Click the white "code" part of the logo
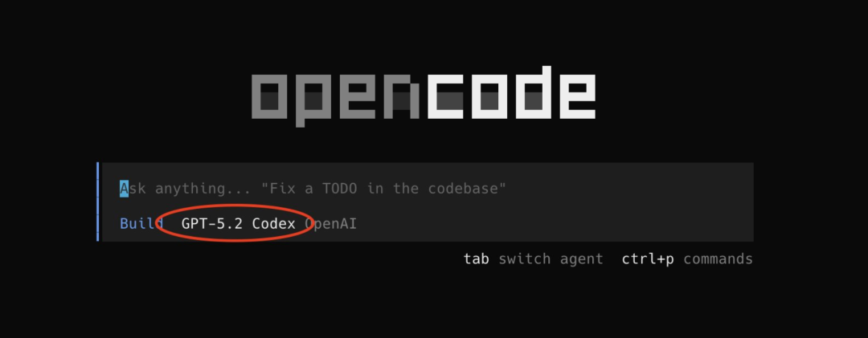Screen dimensions: 868x338 (511, 92)
